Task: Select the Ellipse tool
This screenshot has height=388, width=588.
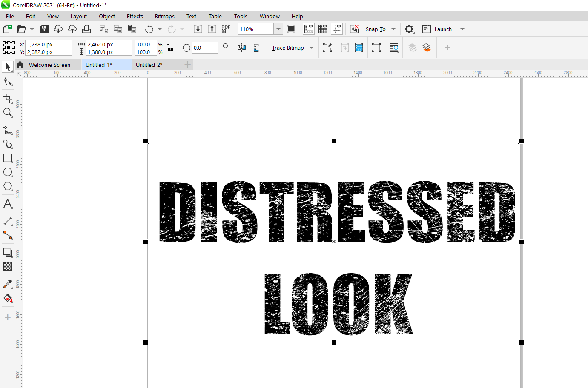Action: (8, 172)
